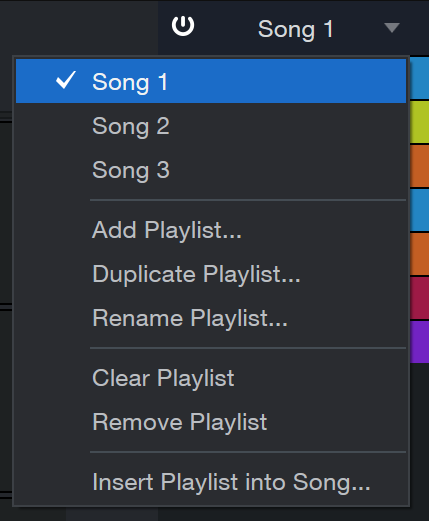Select Clear Playlist

tap(211, 378)
